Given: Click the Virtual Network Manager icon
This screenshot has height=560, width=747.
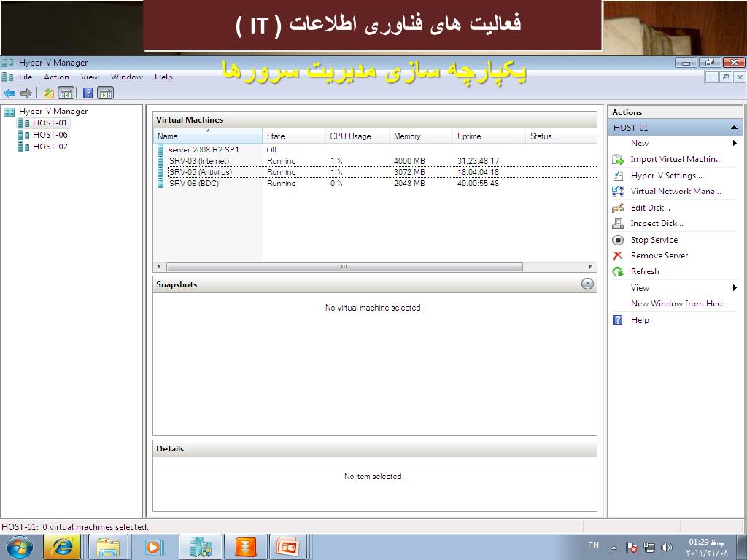Looking at the screenshot, I should click(618, 191).
